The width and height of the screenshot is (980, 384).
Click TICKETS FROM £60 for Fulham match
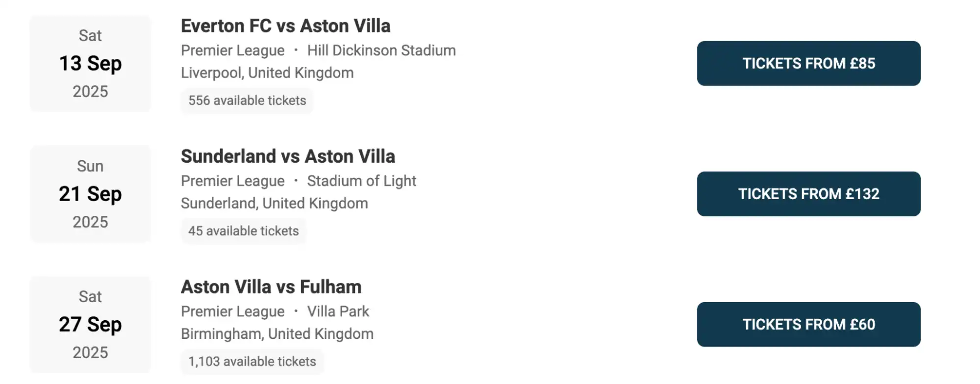point(809,324)
